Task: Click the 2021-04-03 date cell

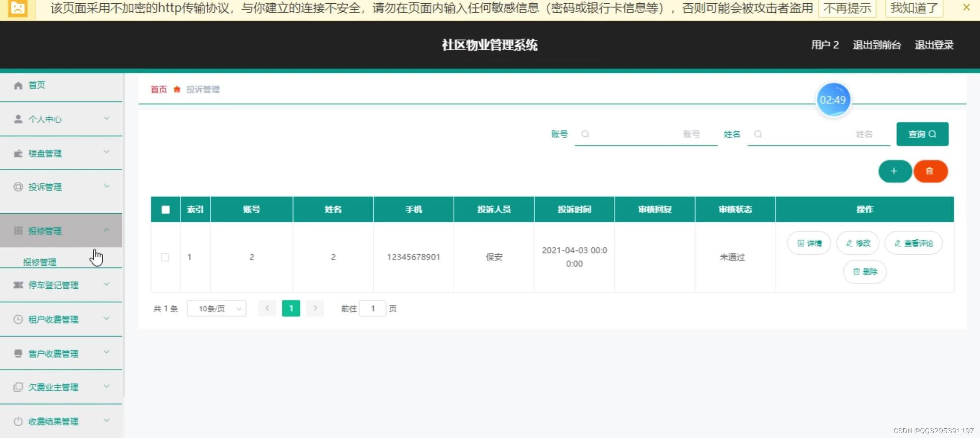Action: [574, 257]
